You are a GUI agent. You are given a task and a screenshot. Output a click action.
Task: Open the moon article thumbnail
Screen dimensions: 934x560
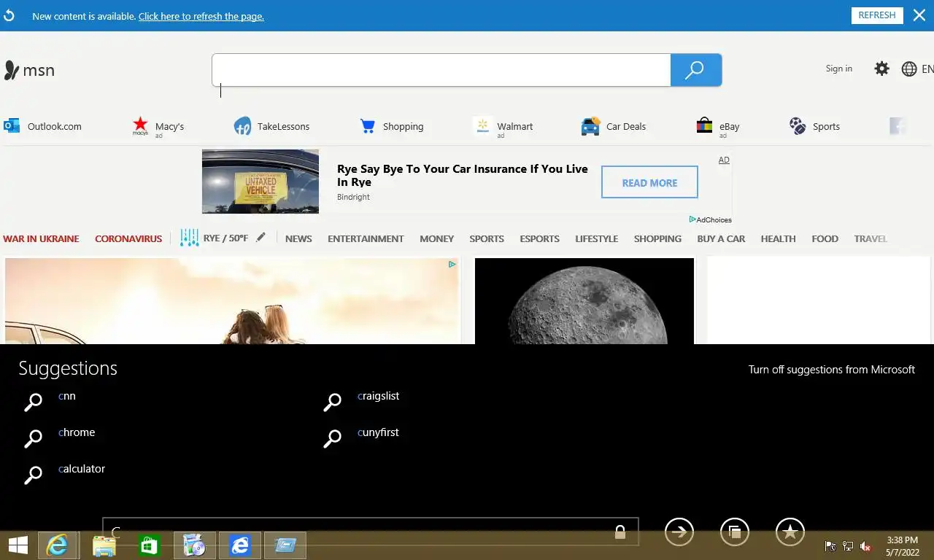[584, 300]
